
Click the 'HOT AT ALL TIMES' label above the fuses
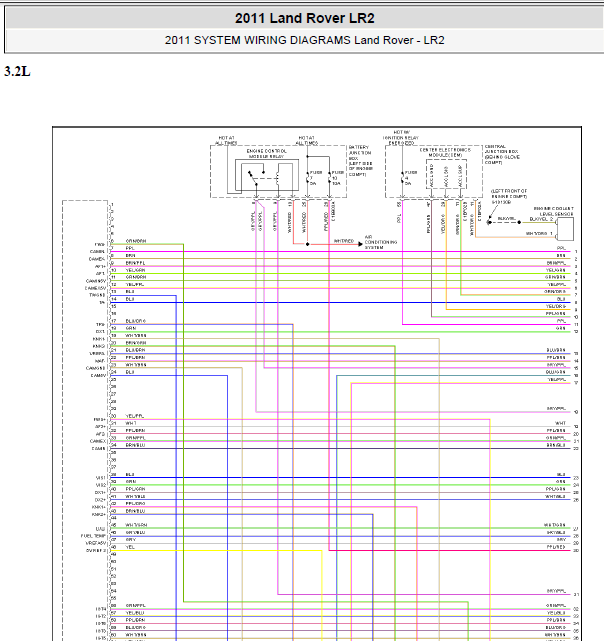[307, 140]
